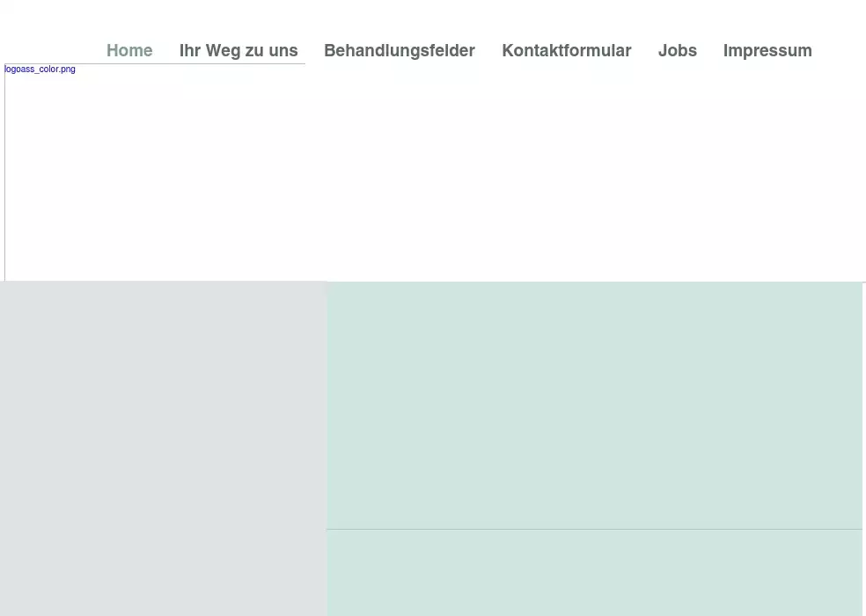View job openings via the Jobs link
Screen dimensions: 866x616
677,51
